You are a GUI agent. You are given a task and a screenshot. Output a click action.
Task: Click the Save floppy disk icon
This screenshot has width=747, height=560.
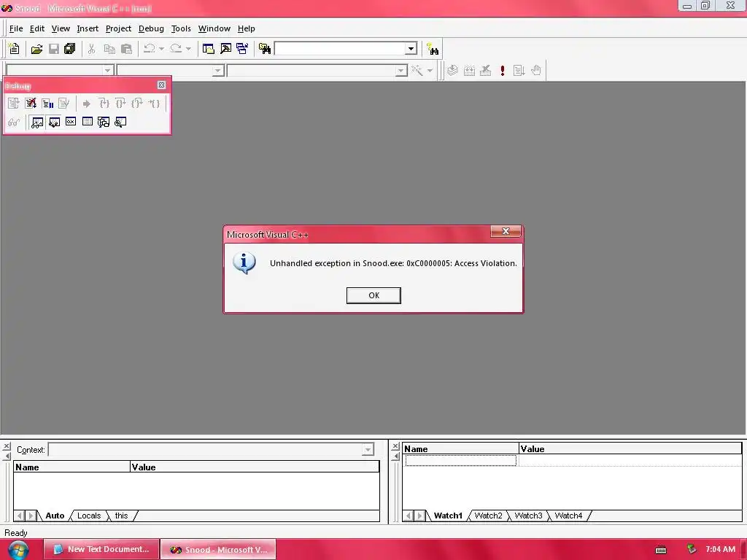click(x=54, y=49)
